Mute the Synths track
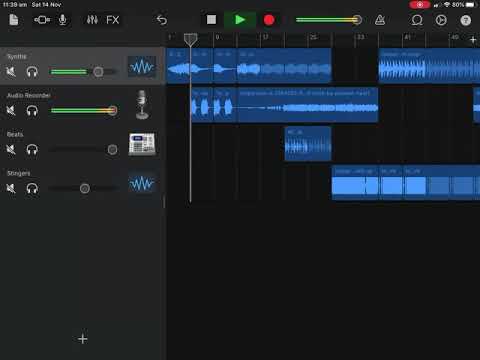The image size is (480, 360). click(11, 71)
